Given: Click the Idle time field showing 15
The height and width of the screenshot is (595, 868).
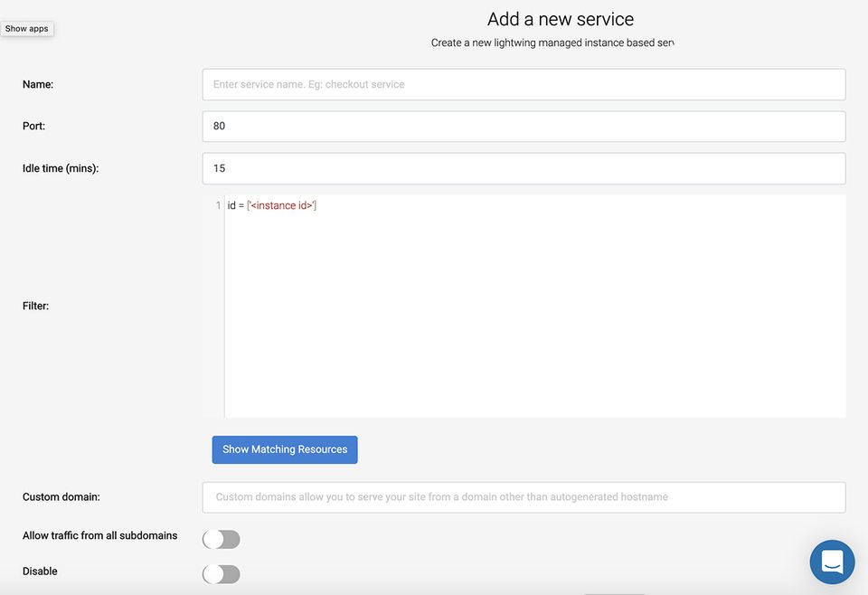Looking at the screenshot, I should (x=524, y=168).
